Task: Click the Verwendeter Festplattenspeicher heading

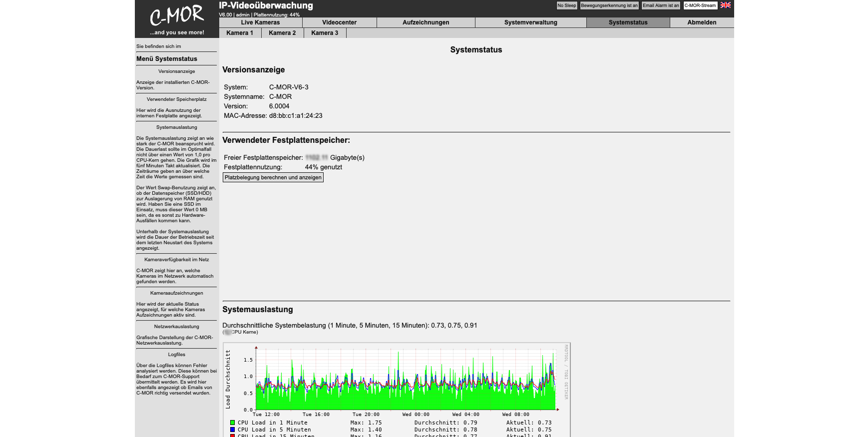Action: point(286,140)
